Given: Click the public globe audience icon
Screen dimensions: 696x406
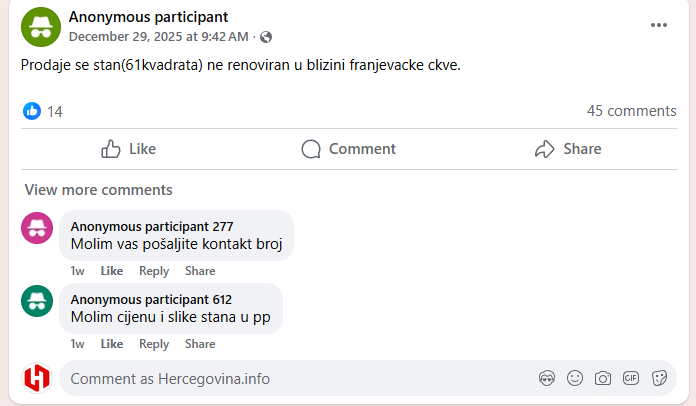Looking at the screenshot, I should (x=265, y=37).
